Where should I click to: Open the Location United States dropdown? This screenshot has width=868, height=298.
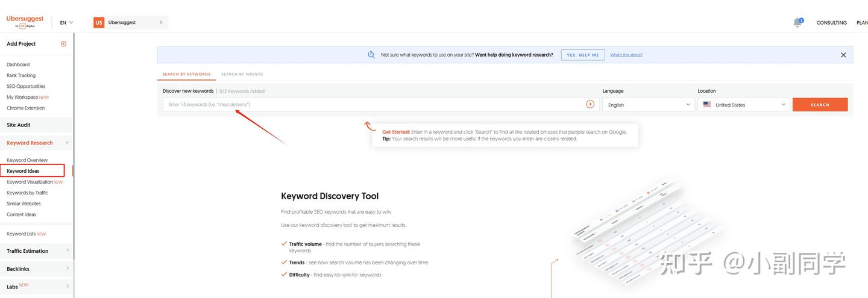tap(744, 105)
